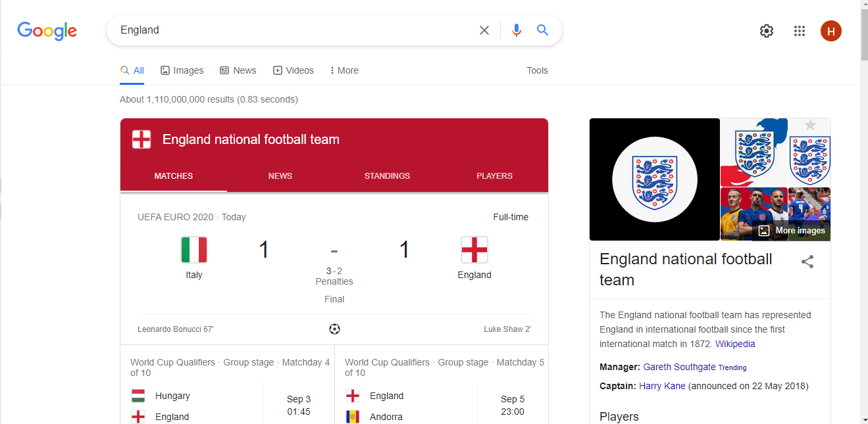Click Luke Shaw 2' scorer text

point(507,329)
